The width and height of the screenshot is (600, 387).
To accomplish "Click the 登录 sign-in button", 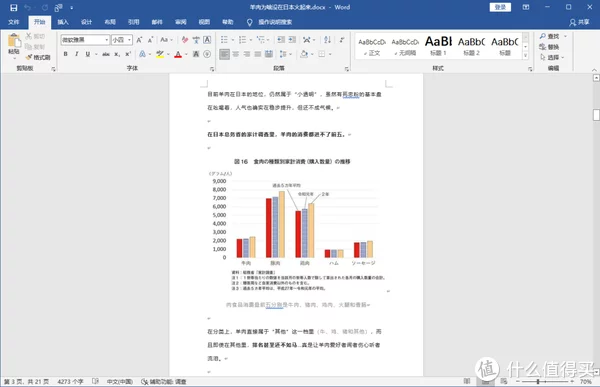I will pos(500,7).
